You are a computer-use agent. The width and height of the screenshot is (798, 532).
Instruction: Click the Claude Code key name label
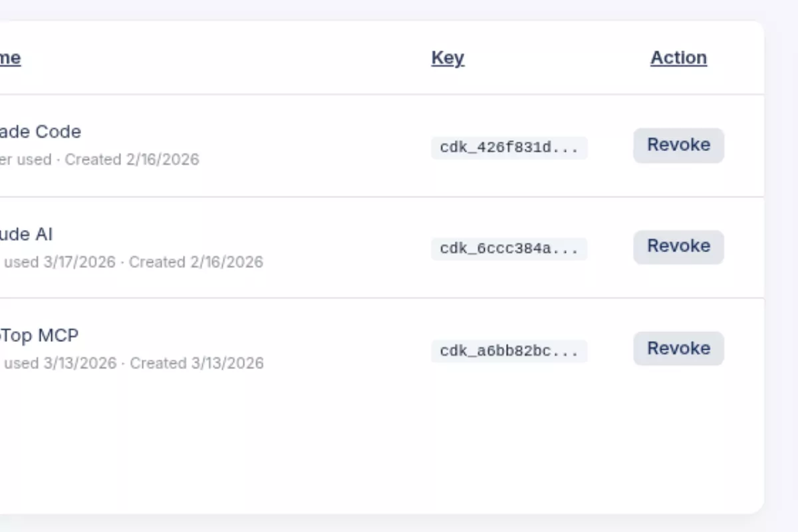tap(40, 131)
